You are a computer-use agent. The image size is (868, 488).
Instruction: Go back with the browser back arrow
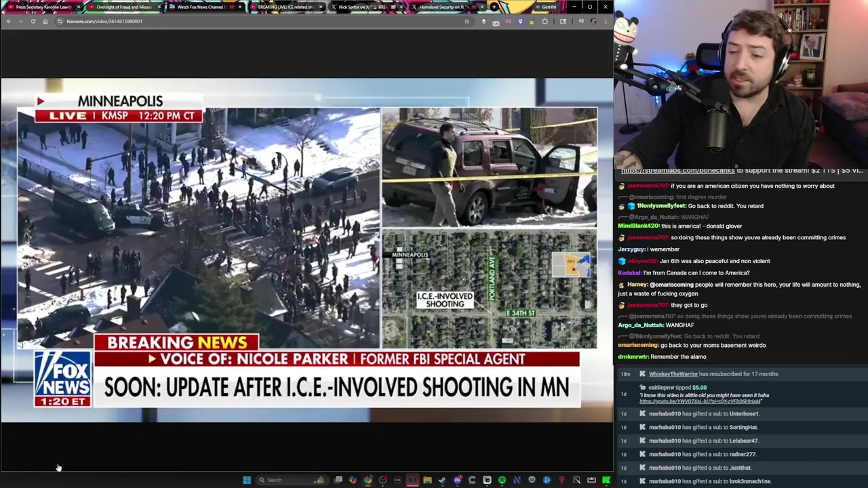click(x=8, y=21)
